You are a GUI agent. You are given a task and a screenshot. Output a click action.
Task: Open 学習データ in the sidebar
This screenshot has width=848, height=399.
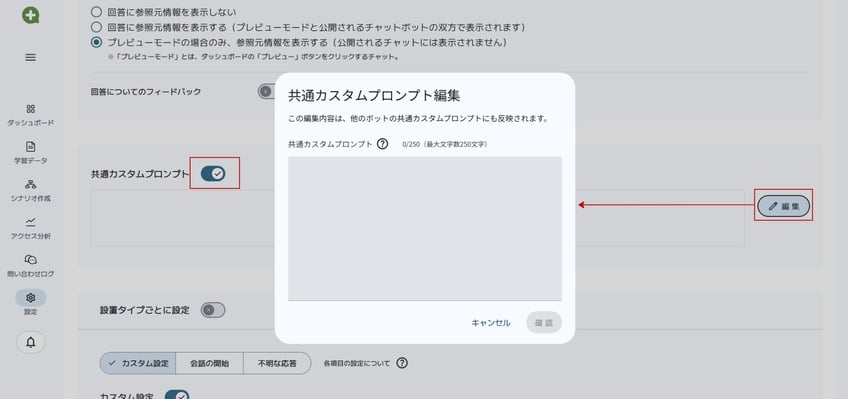[x=31, y=153]
